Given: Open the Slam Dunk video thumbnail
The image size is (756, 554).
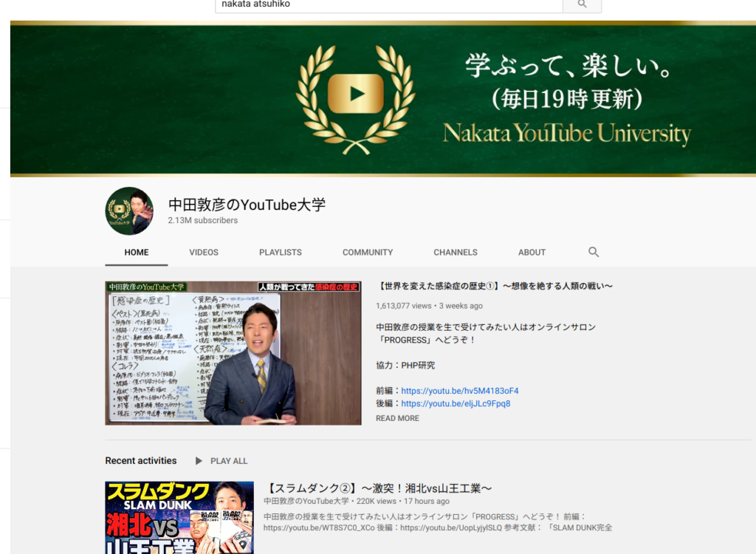Looking at the screenshot, I should click(x=179, y=517).
